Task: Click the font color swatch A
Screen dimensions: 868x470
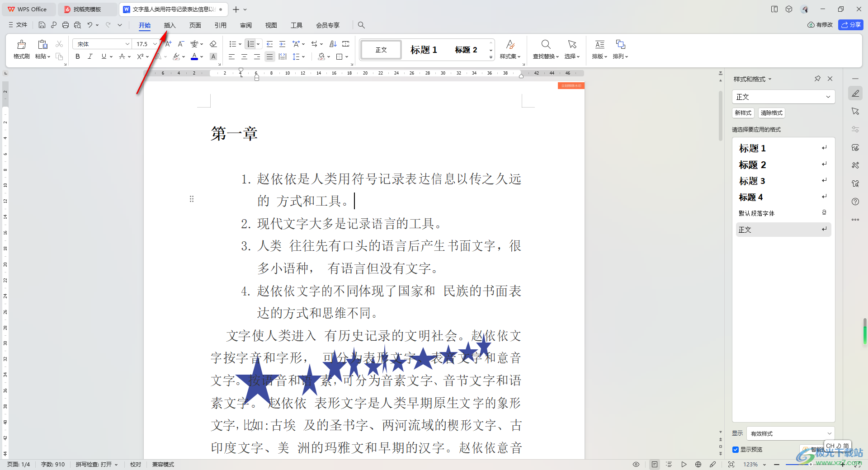Action: point(194,56)
